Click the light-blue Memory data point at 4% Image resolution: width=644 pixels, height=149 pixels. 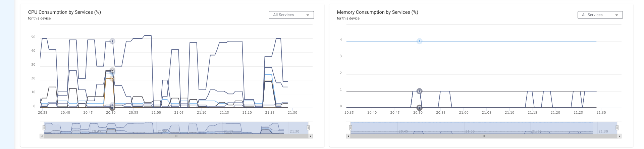click(419, 41)
